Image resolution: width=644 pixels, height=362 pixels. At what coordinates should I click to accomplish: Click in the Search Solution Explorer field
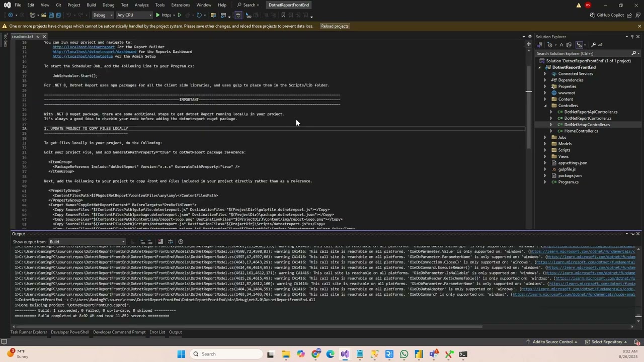pos(584,53)
